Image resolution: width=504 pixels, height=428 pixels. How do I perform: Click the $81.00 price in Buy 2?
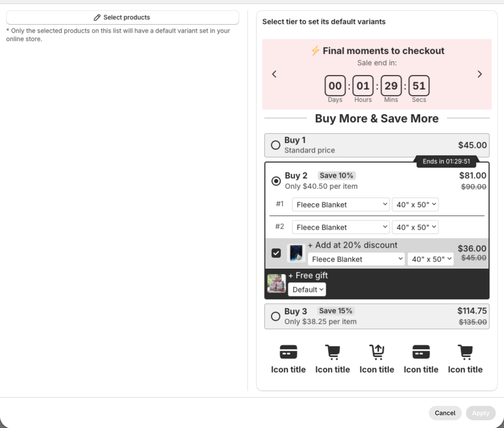pyautogui.click(x=473, y=175)
